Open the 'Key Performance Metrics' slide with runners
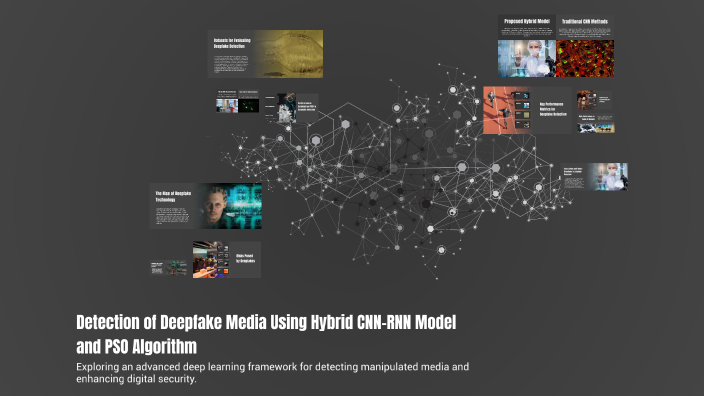This screenshot has width=704, height=396. pos(527,110)
